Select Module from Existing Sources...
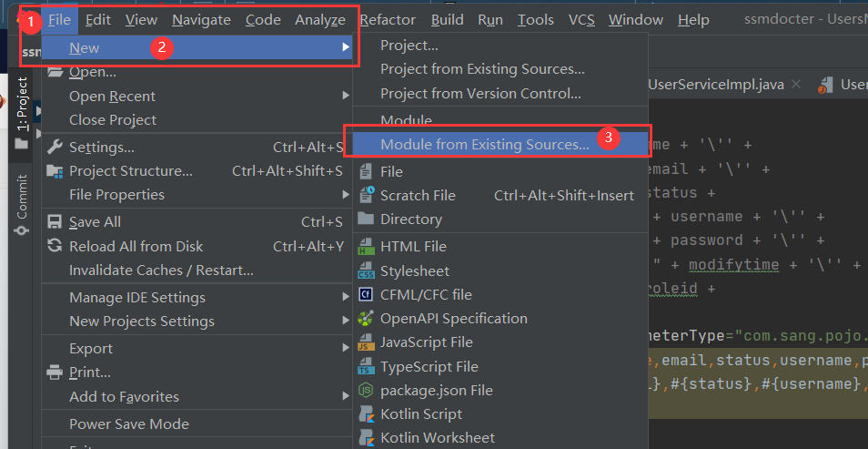 click(x=500, y=144)
